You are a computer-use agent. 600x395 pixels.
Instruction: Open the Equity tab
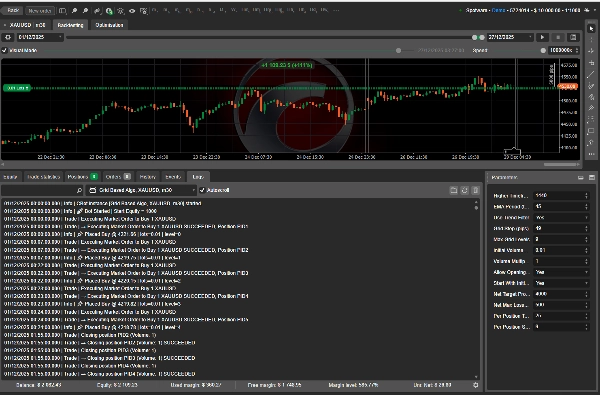pos(10,177)
